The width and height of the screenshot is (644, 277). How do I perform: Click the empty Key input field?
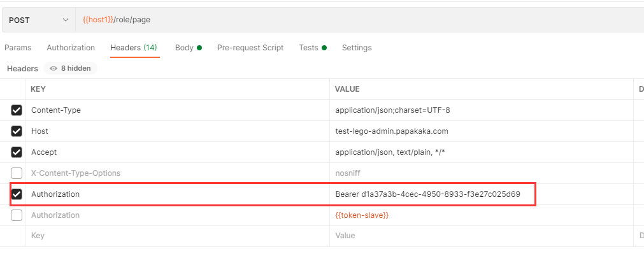click(178, 236)
